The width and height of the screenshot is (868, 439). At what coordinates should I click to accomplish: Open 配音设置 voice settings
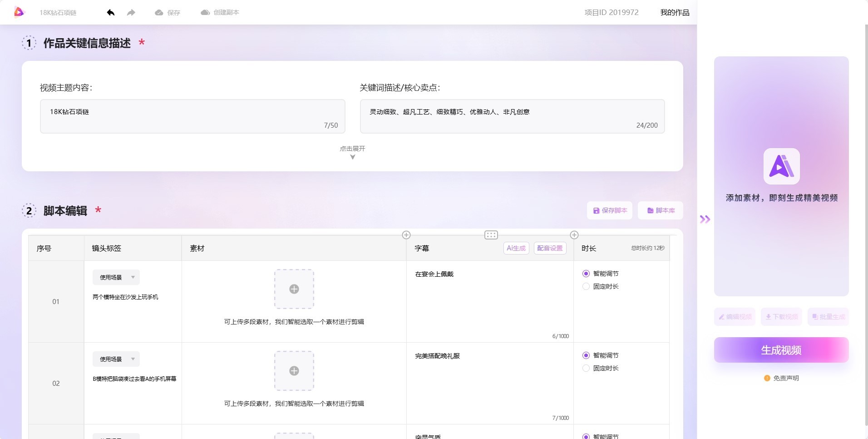550,248
